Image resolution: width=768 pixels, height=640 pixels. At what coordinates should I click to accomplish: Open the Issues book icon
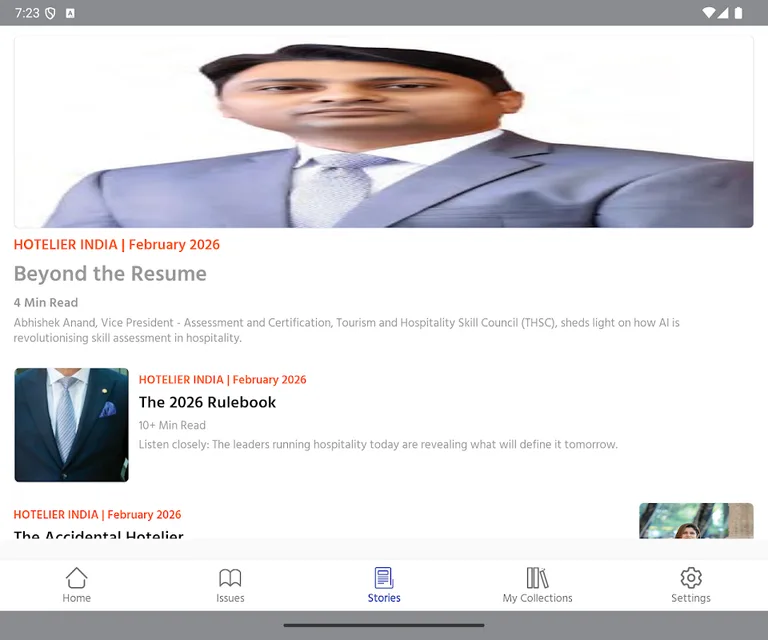(x=230, y=578)
